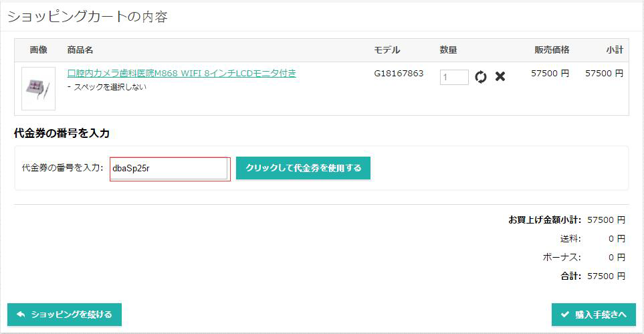The height and width of the screenshot is (334, 644).
Task: Select the model number G18167863
Action: click(399, 74)
